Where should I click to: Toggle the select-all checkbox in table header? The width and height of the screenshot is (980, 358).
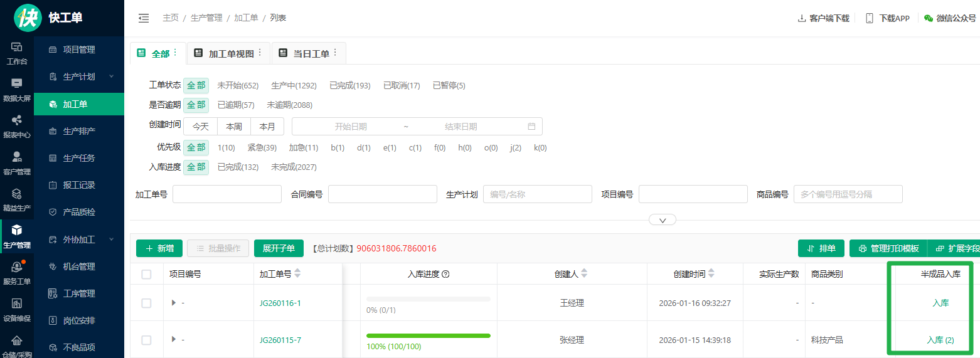click(146, 274)
